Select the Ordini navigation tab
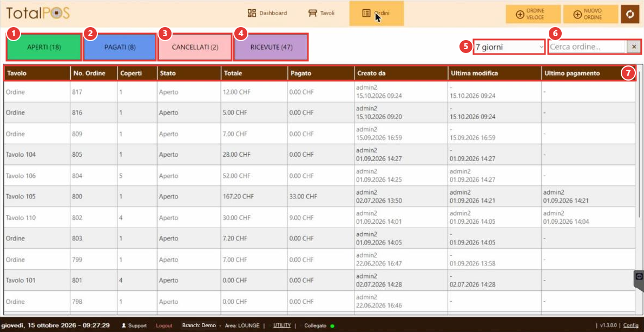 coord(376,13)
